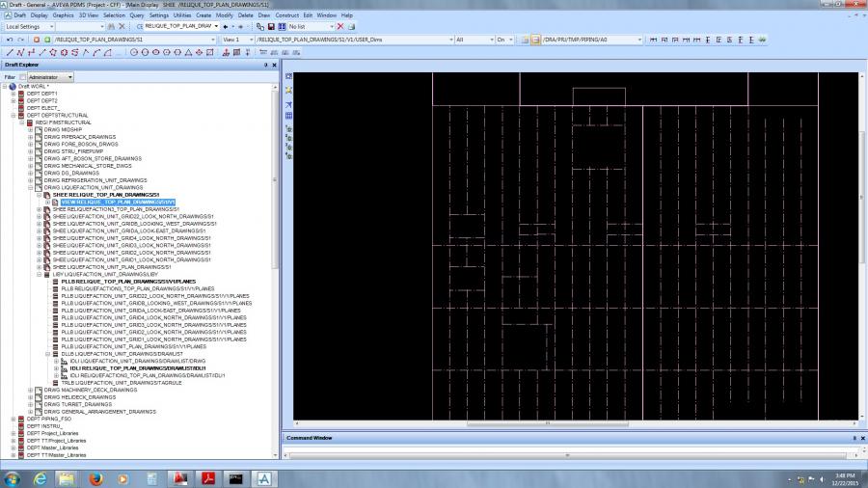Open the Draft menu

click(x=20, y=15)
